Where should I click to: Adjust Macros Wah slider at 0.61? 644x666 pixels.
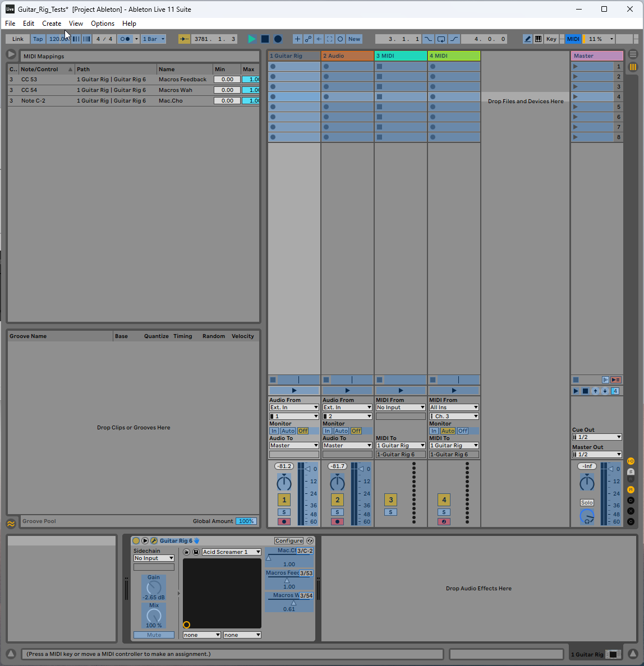point(289,602)
